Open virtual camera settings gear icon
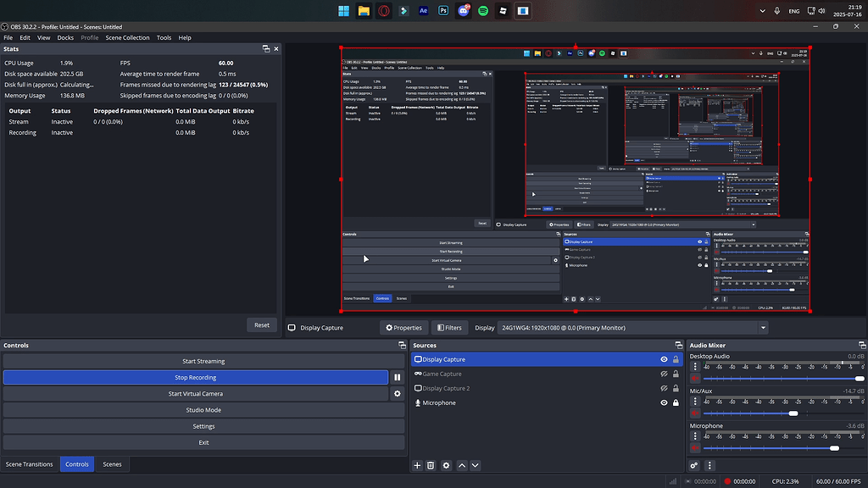868x488 pixels. 397,394
